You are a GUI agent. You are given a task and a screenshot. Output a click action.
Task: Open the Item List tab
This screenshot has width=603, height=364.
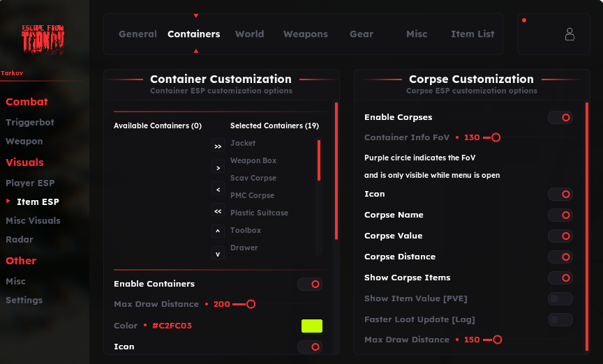(x=472, y=34)
